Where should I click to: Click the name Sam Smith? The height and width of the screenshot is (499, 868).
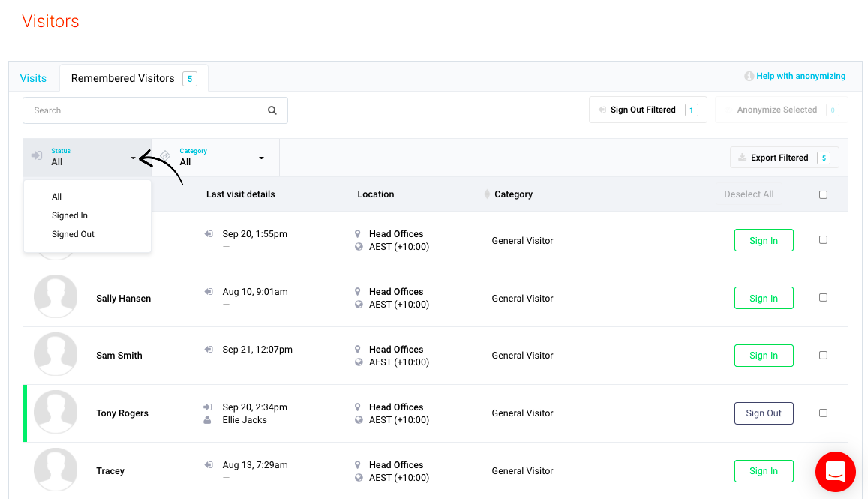pyautogui.click(x=119, y=356)
